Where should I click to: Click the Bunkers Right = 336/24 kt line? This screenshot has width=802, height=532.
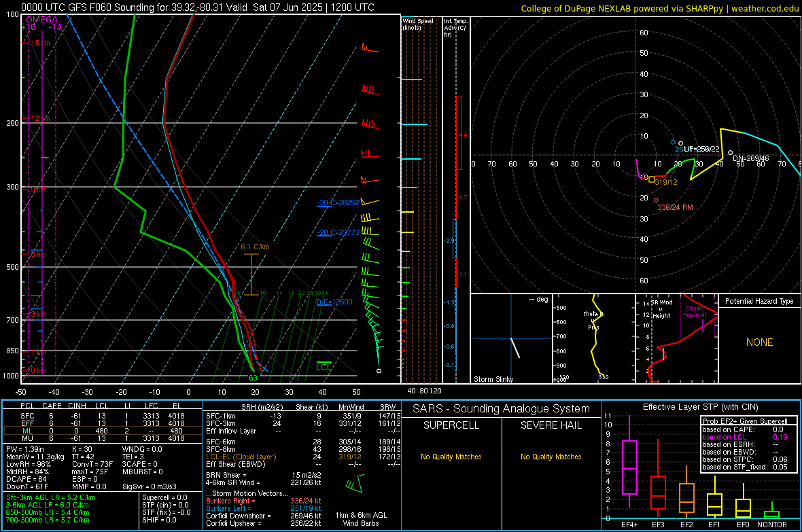(x=264, y=501)
